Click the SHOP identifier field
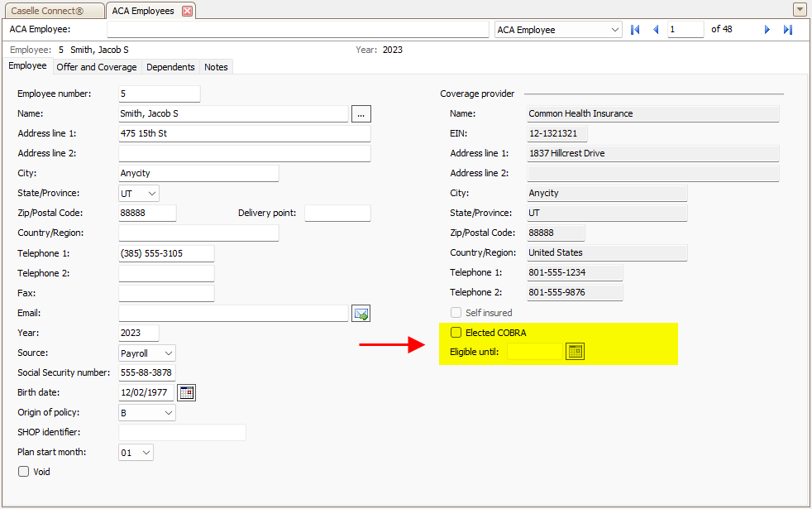 tap(182, 432)
